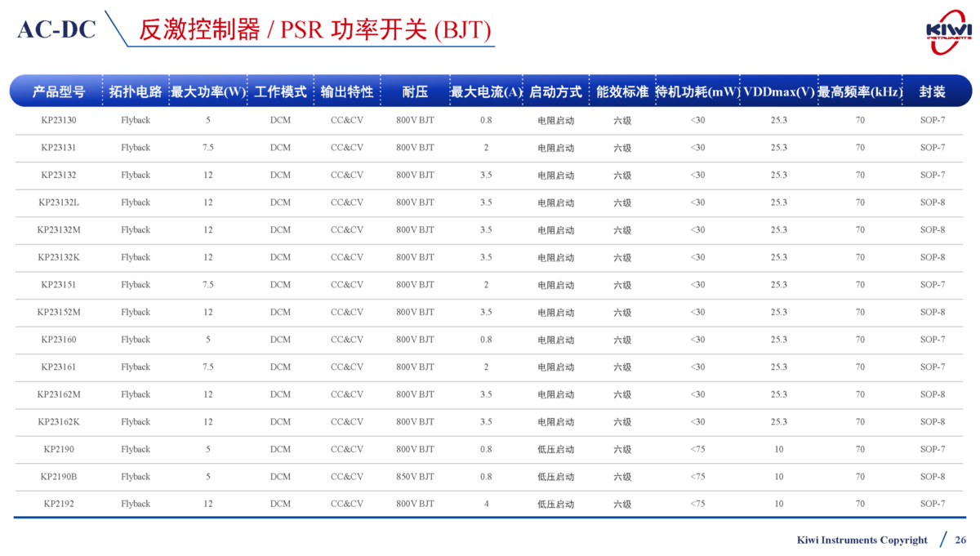Click the Kiwi Instruments logo

[x=948, y=31]
